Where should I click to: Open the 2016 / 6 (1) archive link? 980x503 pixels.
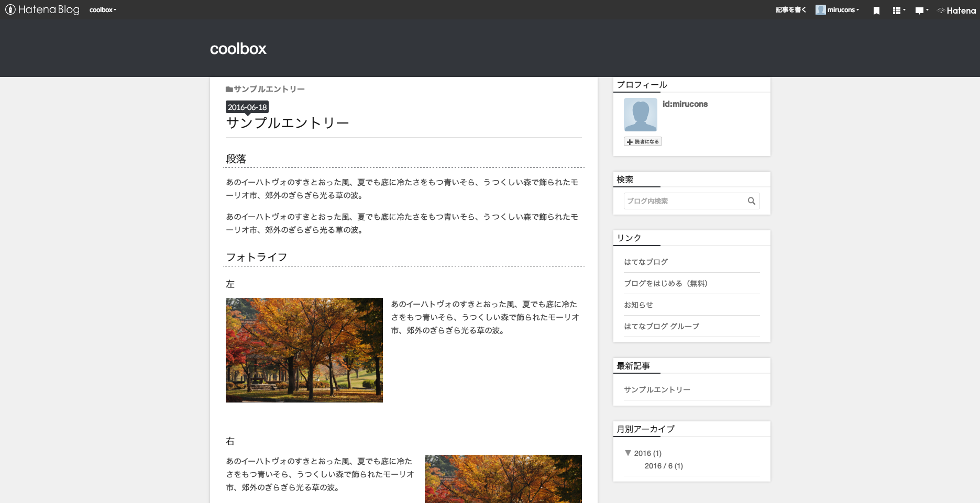(664, 466)
